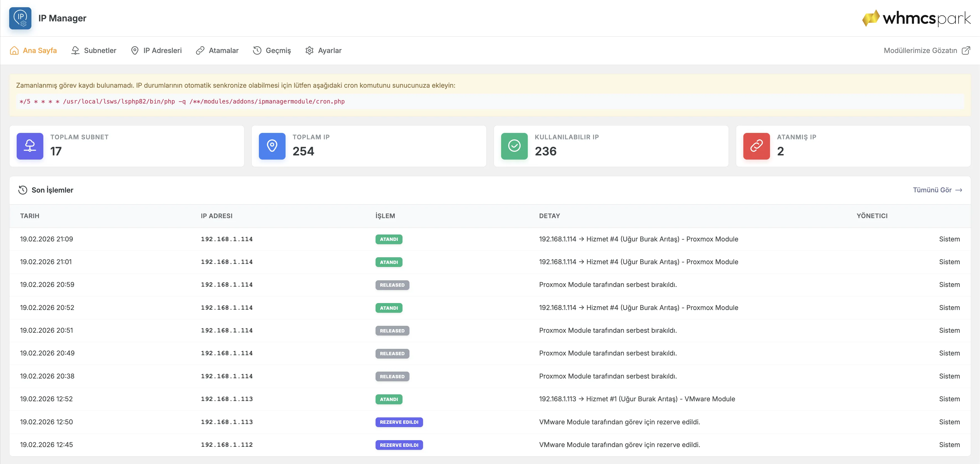Click the VMware Module detail in the 12:52 row
The height and width of the screenshot is (464, 980).
[637, 399]
